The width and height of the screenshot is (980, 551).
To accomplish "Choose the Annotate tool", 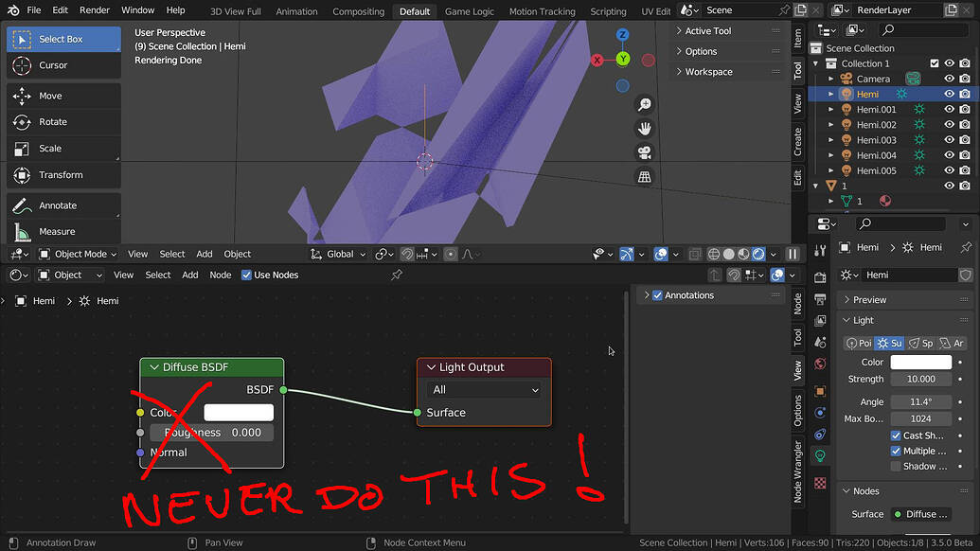I will 63,204.
